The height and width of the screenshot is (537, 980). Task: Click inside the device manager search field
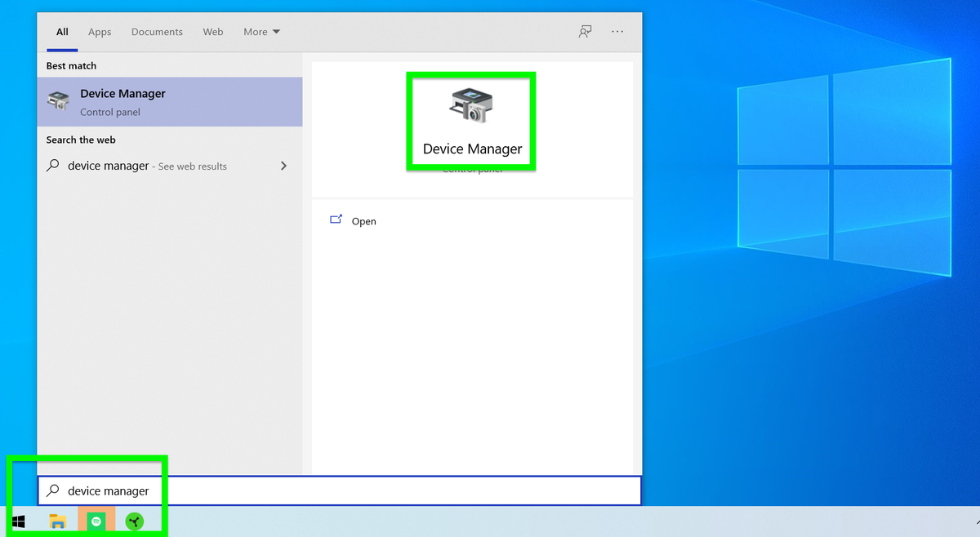pos(245,490)
